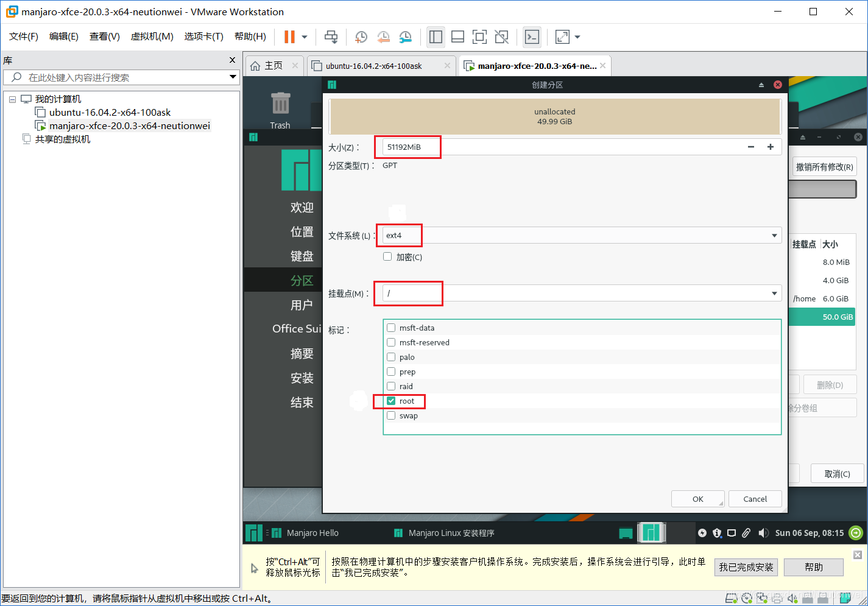Select ubuntu-16.04.2-x64-100ask in the library tree
Image resolution: width=868 pixels, height=606 pixels.
pos(110,112)
